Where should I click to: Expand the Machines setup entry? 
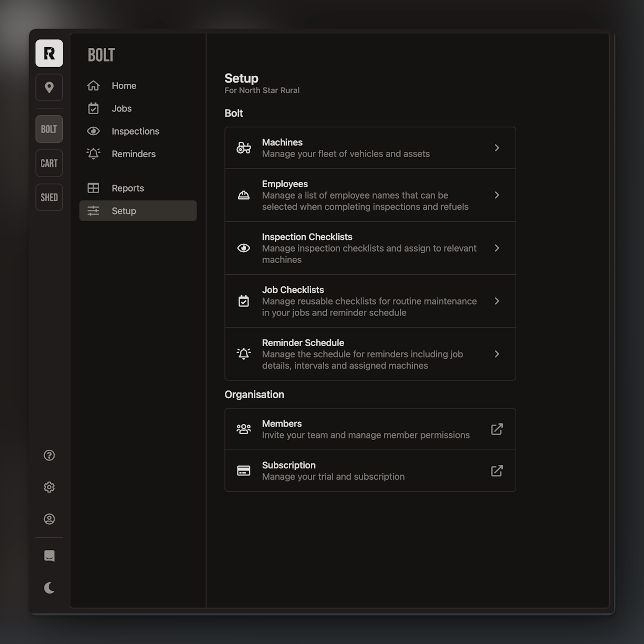click(x=370, y=148)
